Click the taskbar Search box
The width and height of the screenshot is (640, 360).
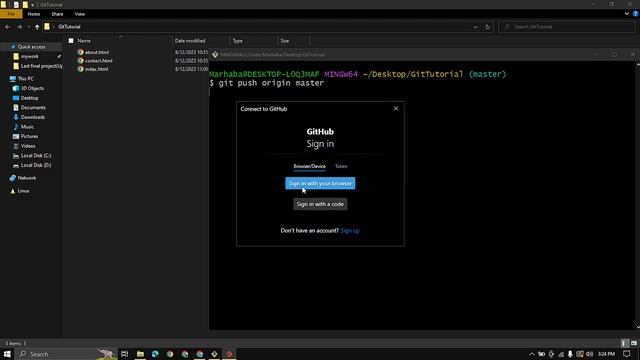coord(65,354)
